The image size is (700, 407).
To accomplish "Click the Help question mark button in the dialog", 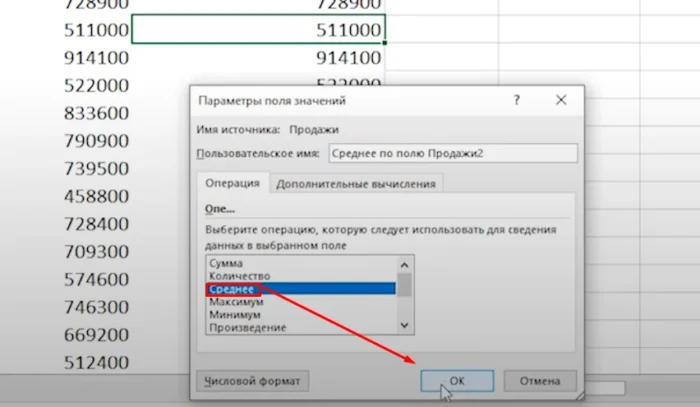I will (x=517, y=101).
